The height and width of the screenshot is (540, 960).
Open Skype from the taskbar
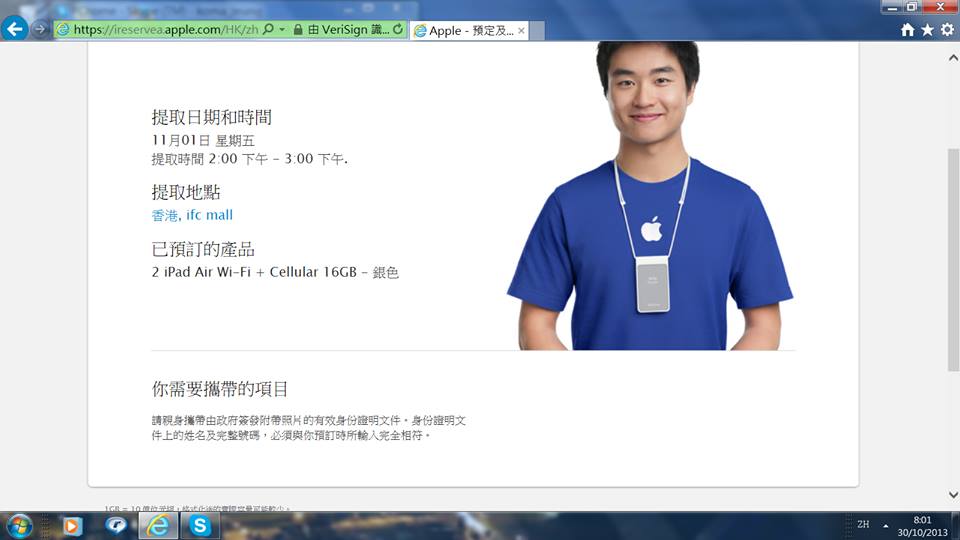(x=200, y=525)
